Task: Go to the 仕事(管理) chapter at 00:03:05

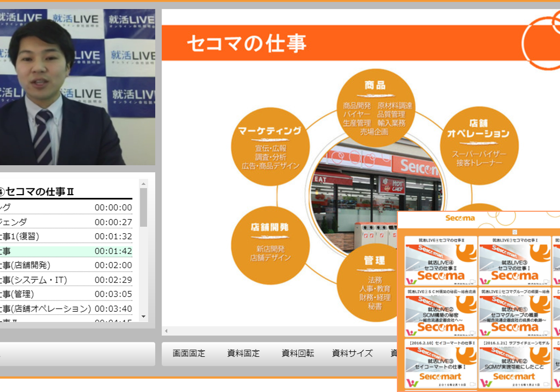Action: pos(66,294)
